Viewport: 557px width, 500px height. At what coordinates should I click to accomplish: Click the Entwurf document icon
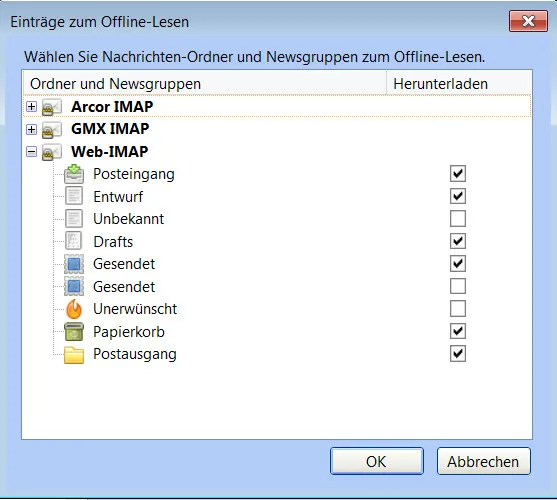74,196
